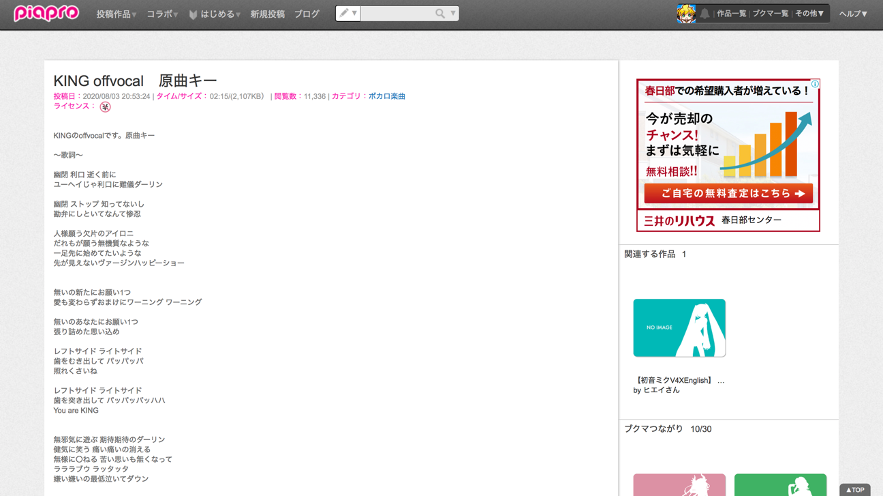Click the ▲TOP back-to-top button
883x497 pixels.
click(x=855, y=490)
